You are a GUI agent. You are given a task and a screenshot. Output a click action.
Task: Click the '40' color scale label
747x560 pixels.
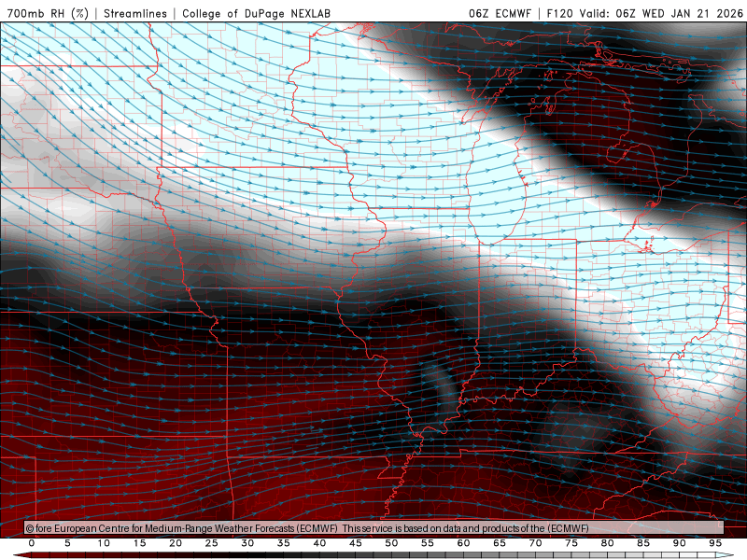pyautogui.click(x=319, y=543)
